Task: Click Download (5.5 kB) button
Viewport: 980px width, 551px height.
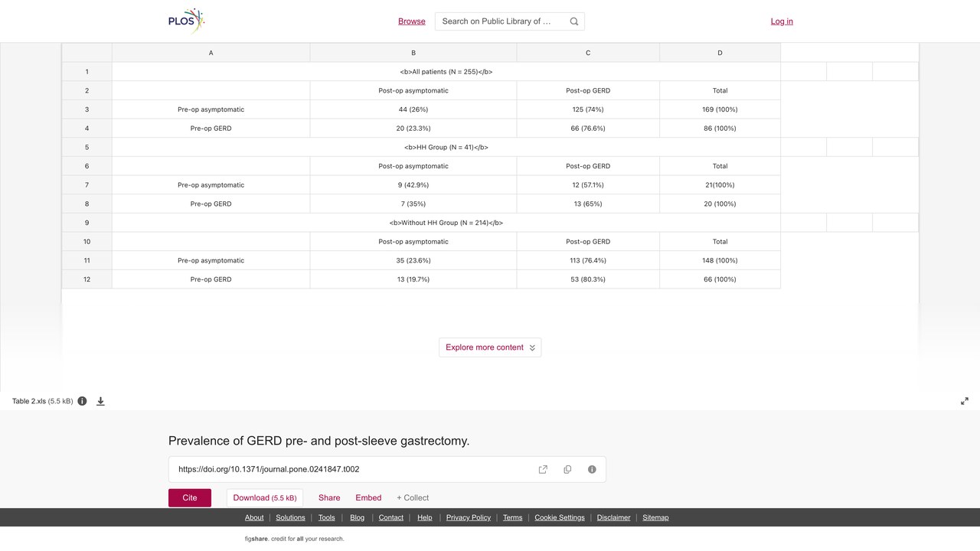Action: pyautogui.click(x=265, y=497)
